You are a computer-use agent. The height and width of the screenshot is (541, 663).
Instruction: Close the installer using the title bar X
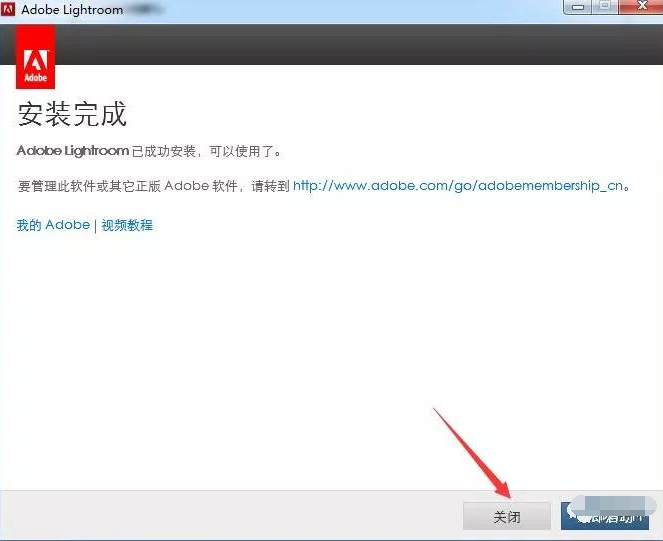tap(641, 7)
